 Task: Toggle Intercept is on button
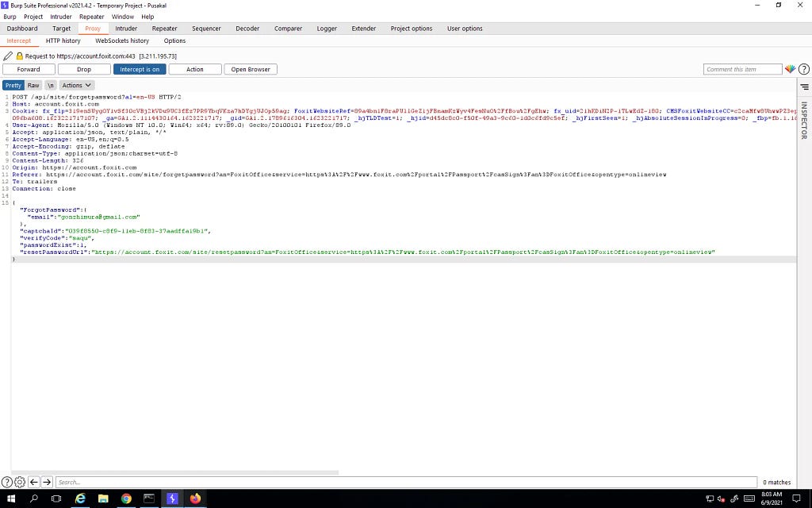[140, 69]
